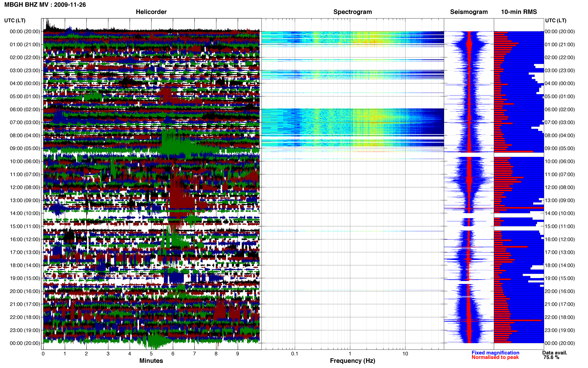The image size is (588, 368).
Task: Click the long red RMS bar near 14:00
Action: coord(519,208)
